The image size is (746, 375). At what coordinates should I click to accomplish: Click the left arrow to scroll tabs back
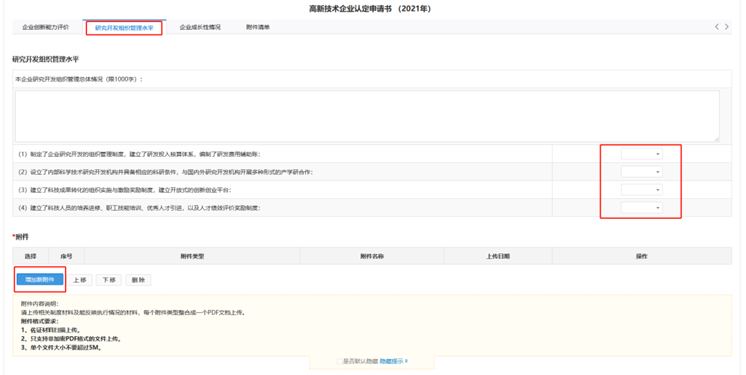717,27
